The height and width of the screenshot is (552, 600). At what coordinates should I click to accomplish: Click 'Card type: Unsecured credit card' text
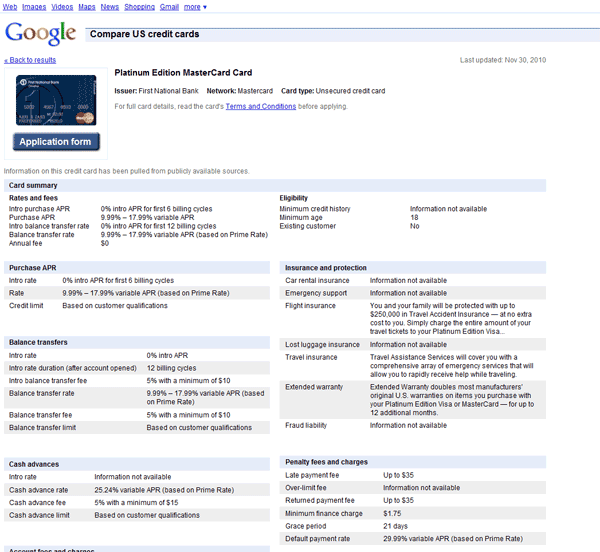[333, 91]
